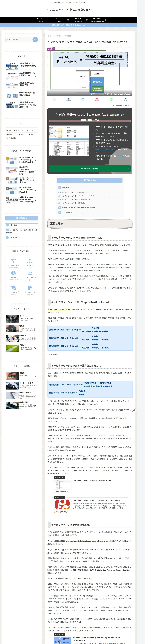Image resolution: width=145 pixels, height=644 pixels.
Task: Bookmark the article on Hatena
Action: (83, 99)
